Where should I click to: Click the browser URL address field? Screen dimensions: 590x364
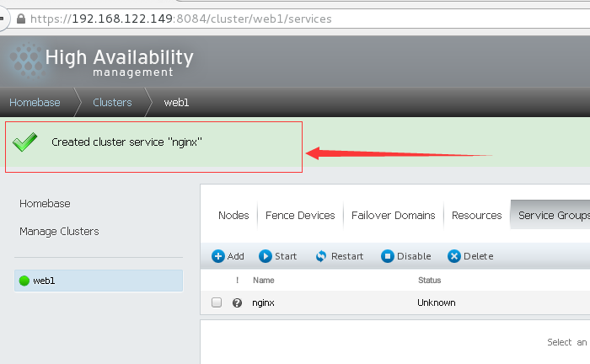click(x=253, y=18)
